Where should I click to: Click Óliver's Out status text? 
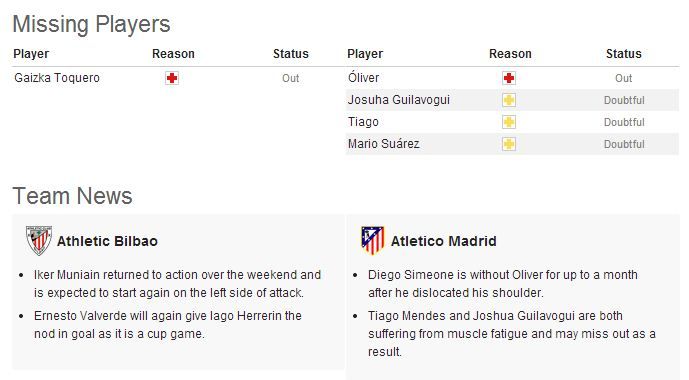click(624, 78)
